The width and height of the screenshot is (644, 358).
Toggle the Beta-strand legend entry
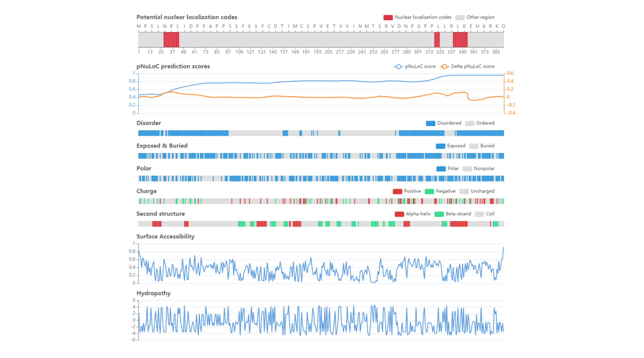click(x=452, y=214)
